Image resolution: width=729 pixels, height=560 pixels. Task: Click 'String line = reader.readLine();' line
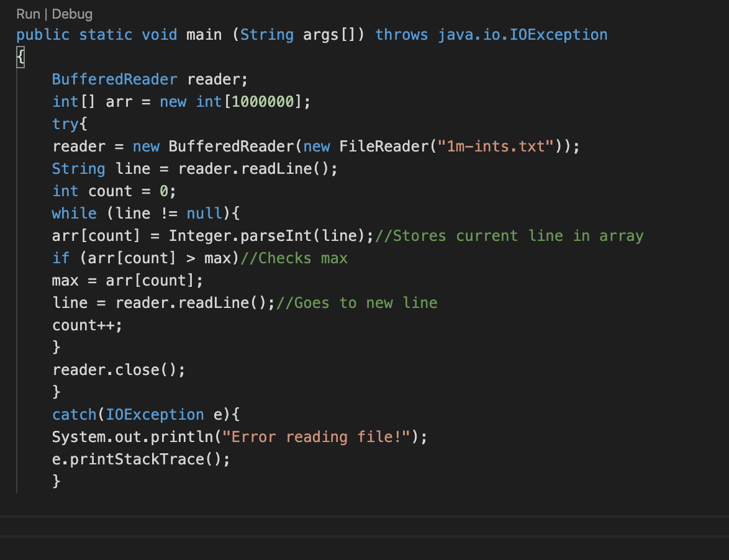coord(195,169)
